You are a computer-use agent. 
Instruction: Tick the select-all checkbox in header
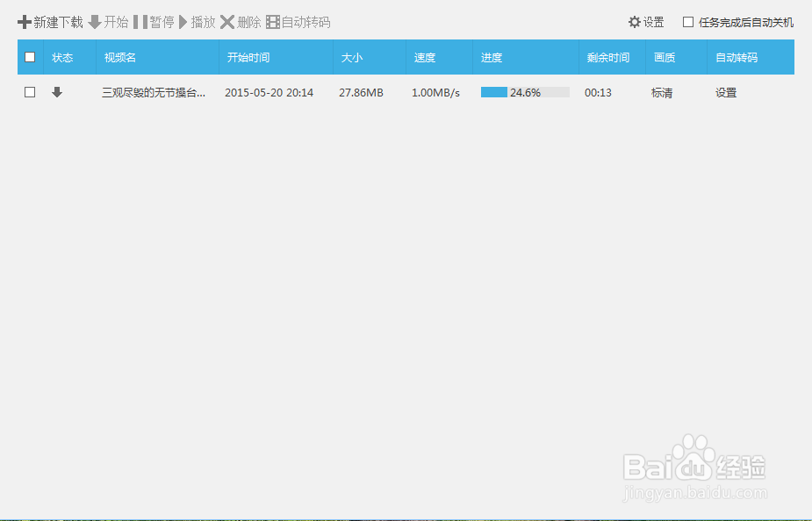(29, 56)
